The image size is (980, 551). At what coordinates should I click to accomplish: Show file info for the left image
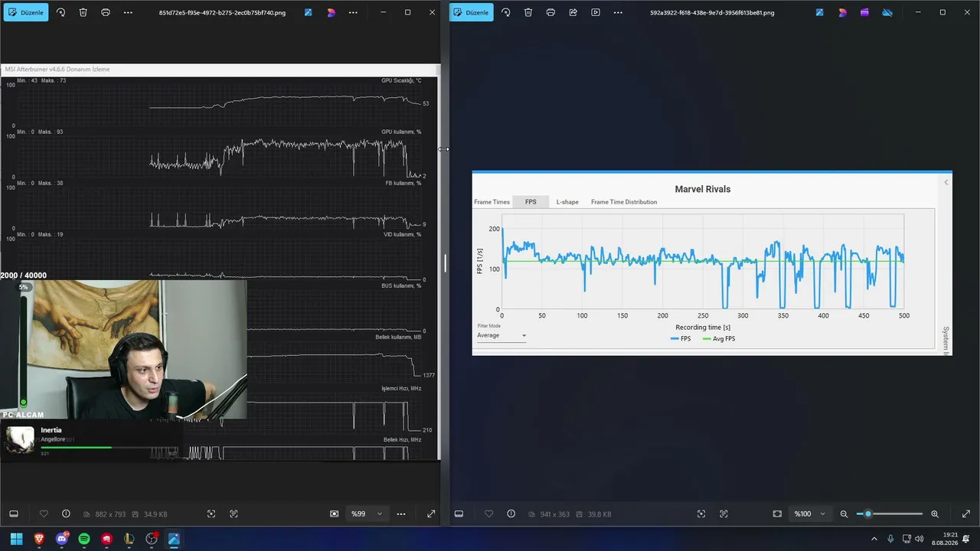coord(66,514)
